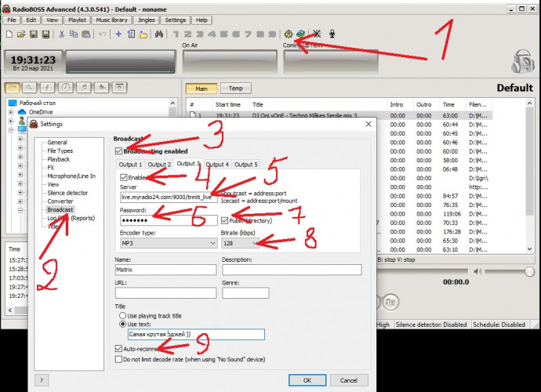
Task: Open the Jingles menu
Action: coord(145,19)
